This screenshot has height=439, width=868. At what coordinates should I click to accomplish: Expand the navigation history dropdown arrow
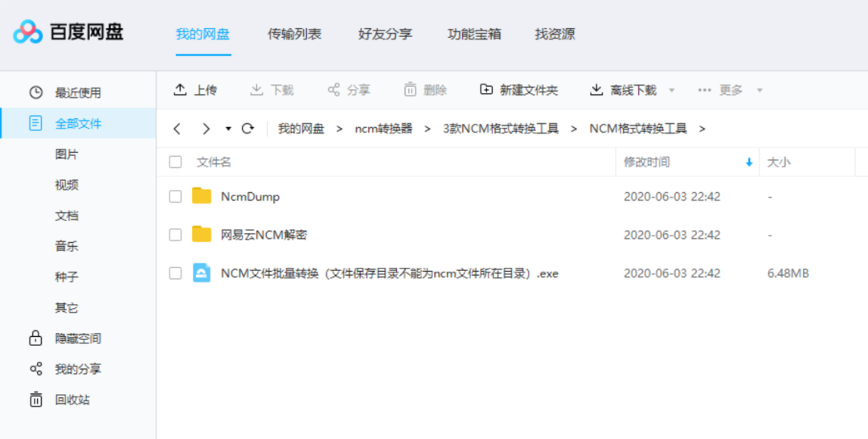pos(228,129)
